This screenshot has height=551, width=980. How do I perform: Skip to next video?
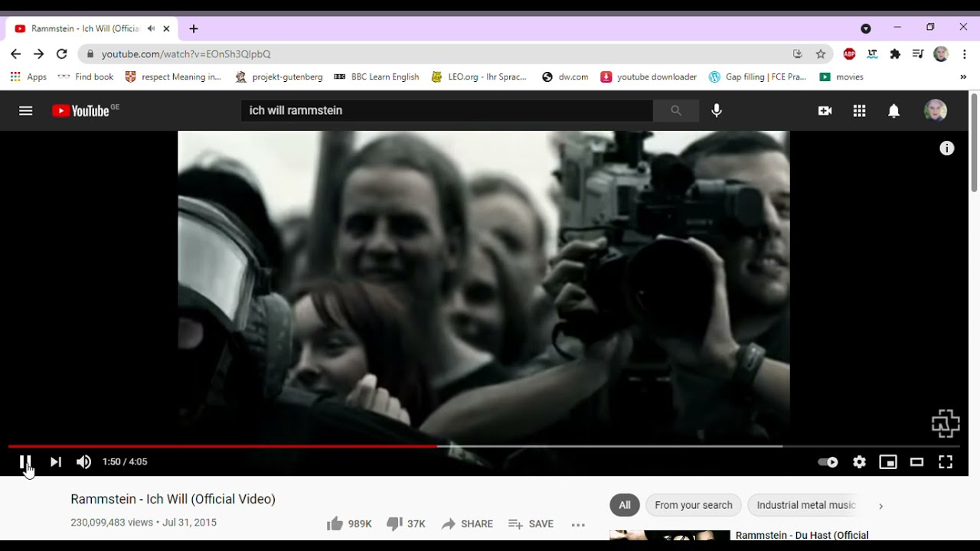pos(55,461)
